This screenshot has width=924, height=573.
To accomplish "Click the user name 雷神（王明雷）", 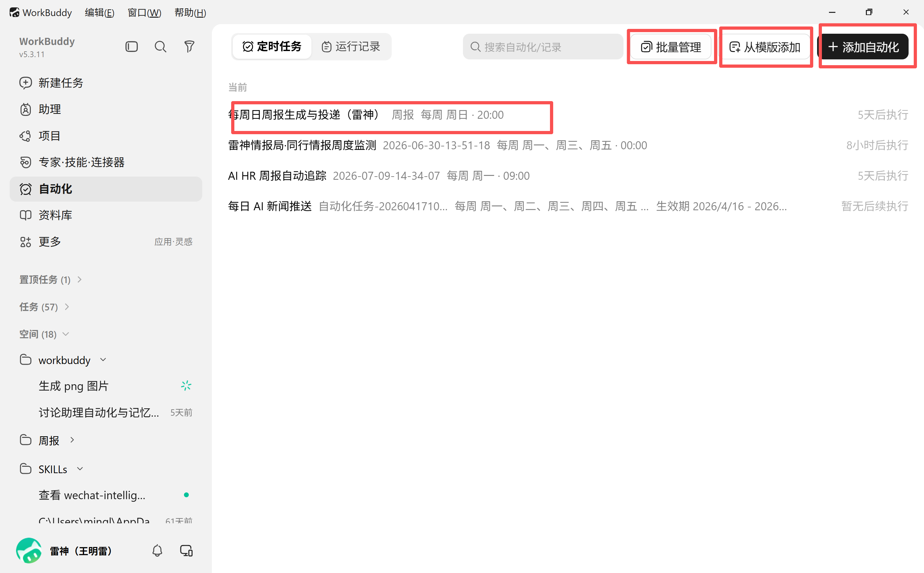I will click(81, 551).
